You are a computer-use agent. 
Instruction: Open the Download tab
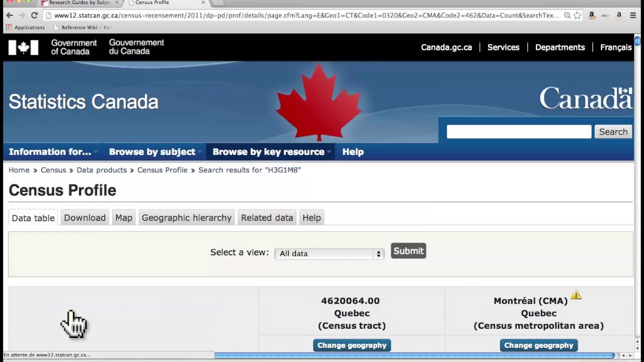(x=85, y=218)
